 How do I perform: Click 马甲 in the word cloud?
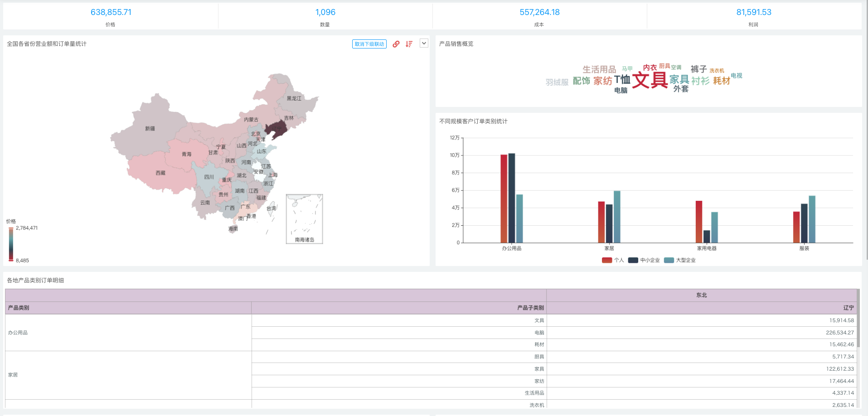point(627,69)
